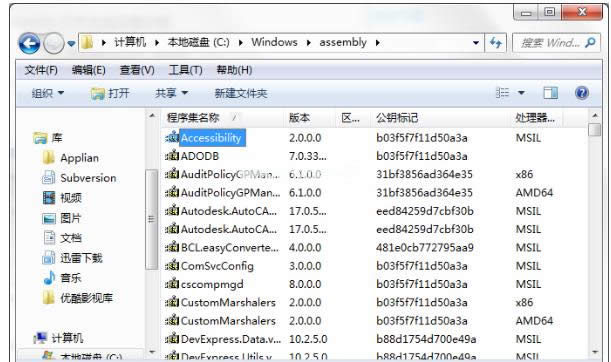The image size is (611, 362).
Task: Open the 工具(T) menu
Action: (185, 70)
